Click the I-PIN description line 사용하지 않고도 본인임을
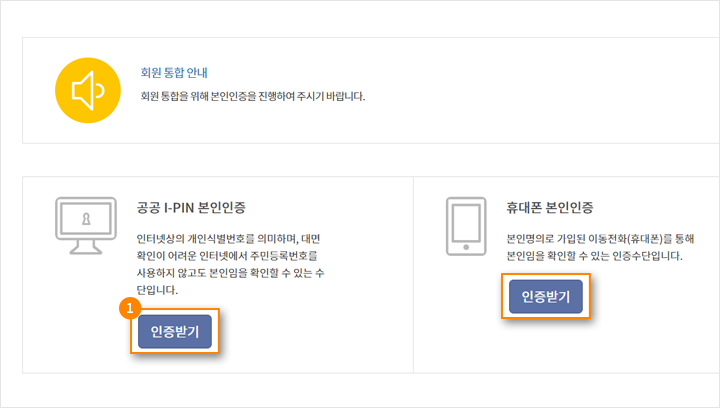 coord(231,273)
